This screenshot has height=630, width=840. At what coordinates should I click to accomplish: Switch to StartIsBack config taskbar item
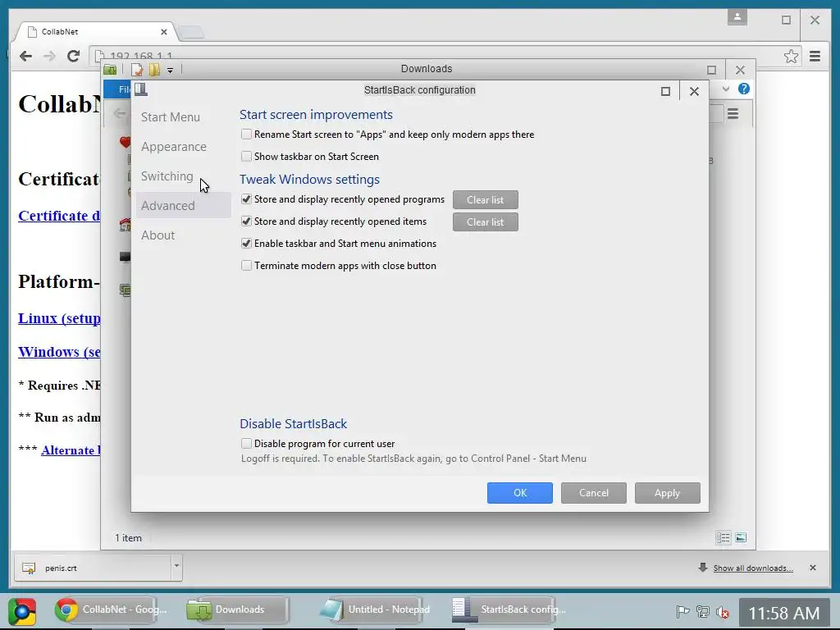pyautogui.click(x=508, y=609)
